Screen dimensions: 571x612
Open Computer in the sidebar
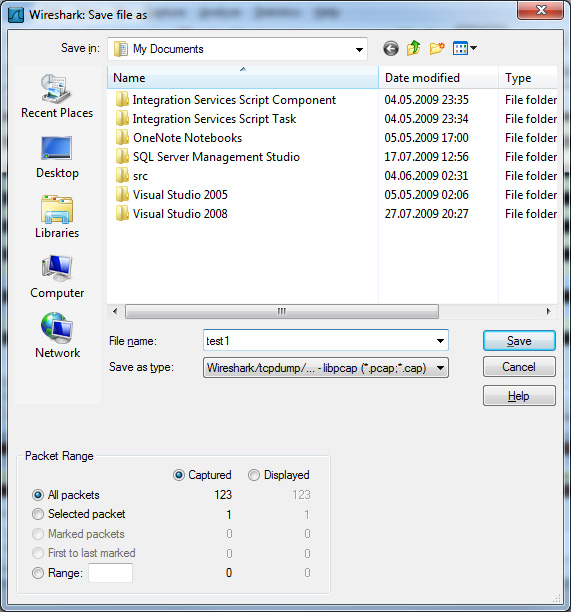57,277
